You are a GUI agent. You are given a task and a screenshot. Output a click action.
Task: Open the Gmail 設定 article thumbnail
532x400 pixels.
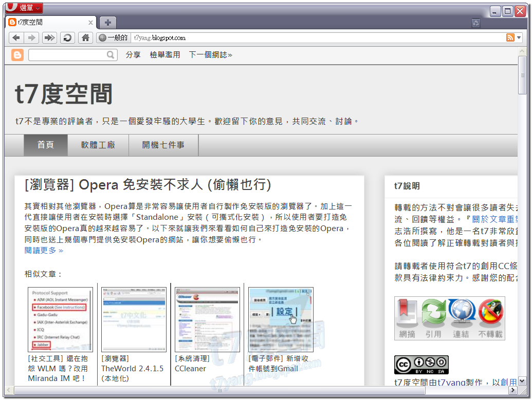(x=281, y=320)
